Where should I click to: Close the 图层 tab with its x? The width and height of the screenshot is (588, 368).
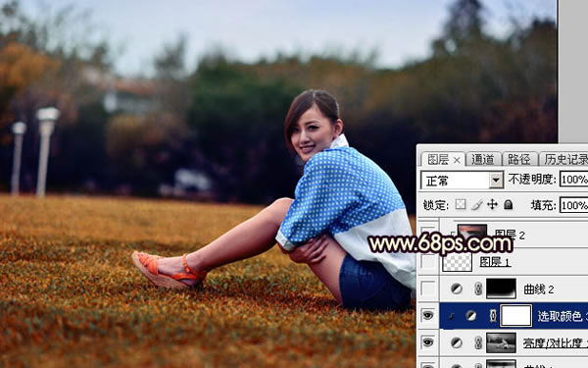point(457,160)
